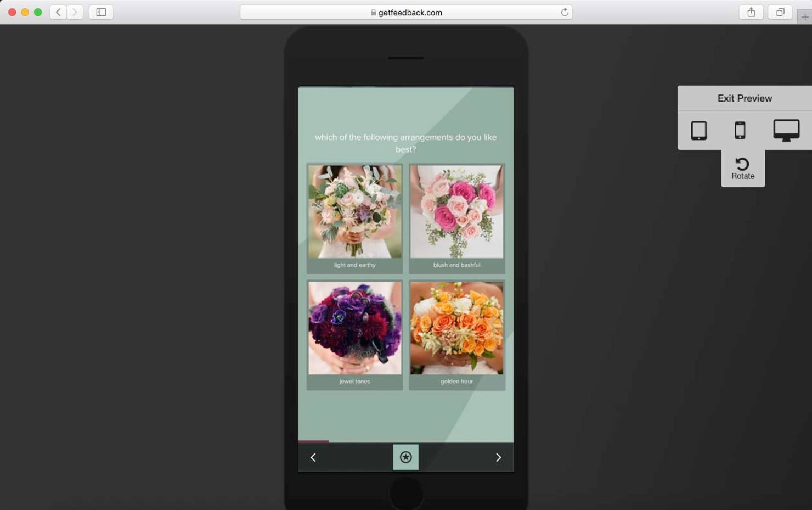Open the Safari share menu
The height and width of the screenshot is (510, 812).
tap(751, 12)
